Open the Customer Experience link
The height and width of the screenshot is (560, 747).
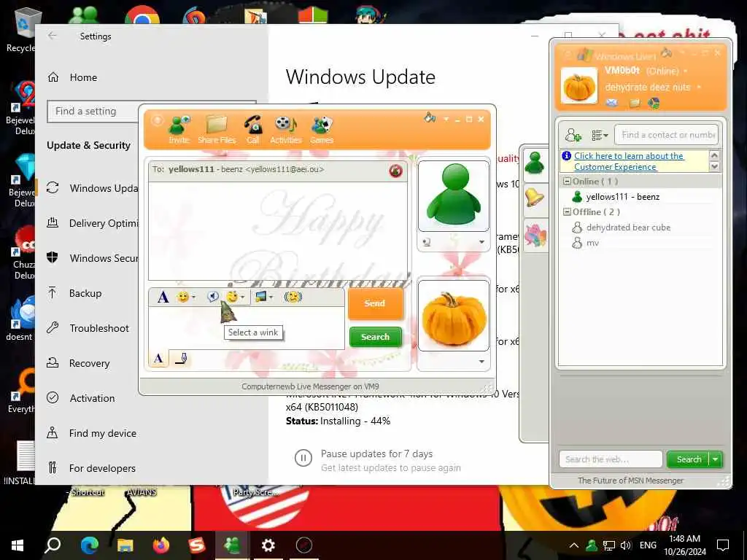pyautogui.click(x=628, y=161)
